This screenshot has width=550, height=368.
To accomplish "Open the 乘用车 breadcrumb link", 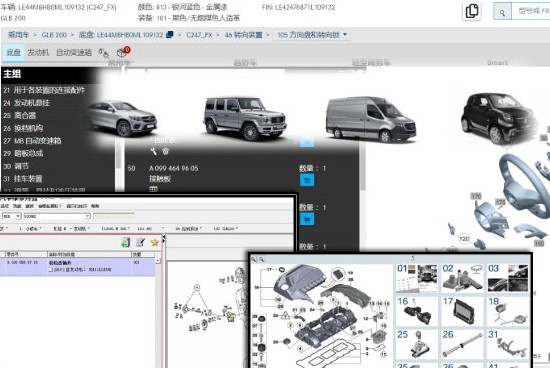I will click(18, 35).
